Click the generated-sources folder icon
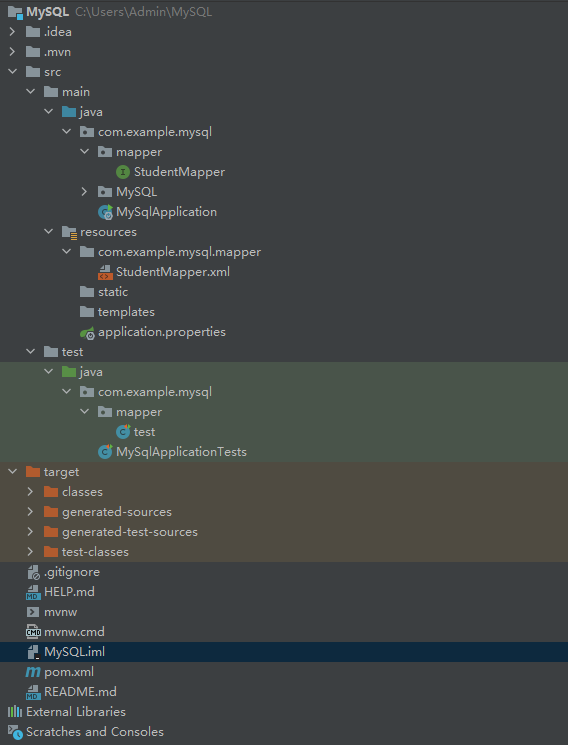This screenshot has width=568, height=745. pyautogui.click(x=51, y=512)
